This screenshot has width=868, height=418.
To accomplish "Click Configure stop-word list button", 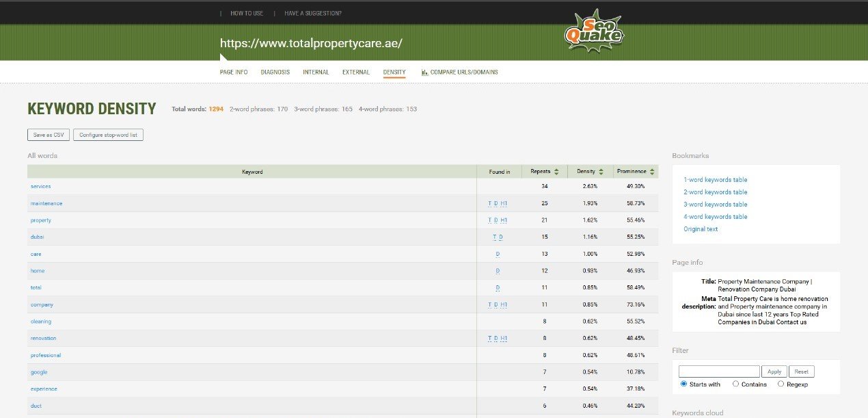I will coord(108,135).
